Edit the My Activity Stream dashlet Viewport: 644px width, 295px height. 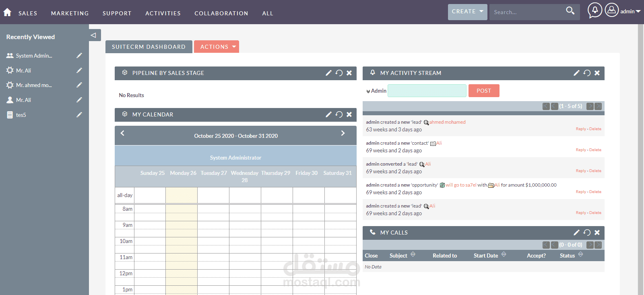click(x=576, y=73)
